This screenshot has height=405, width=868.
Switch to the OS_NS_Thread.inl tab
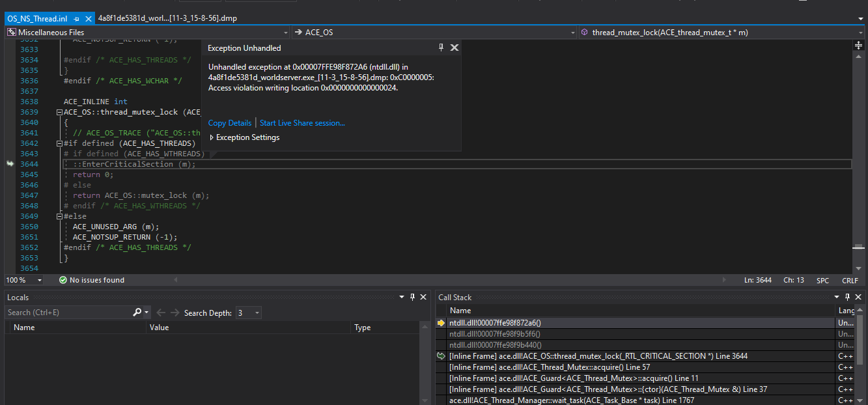point(37,19)
